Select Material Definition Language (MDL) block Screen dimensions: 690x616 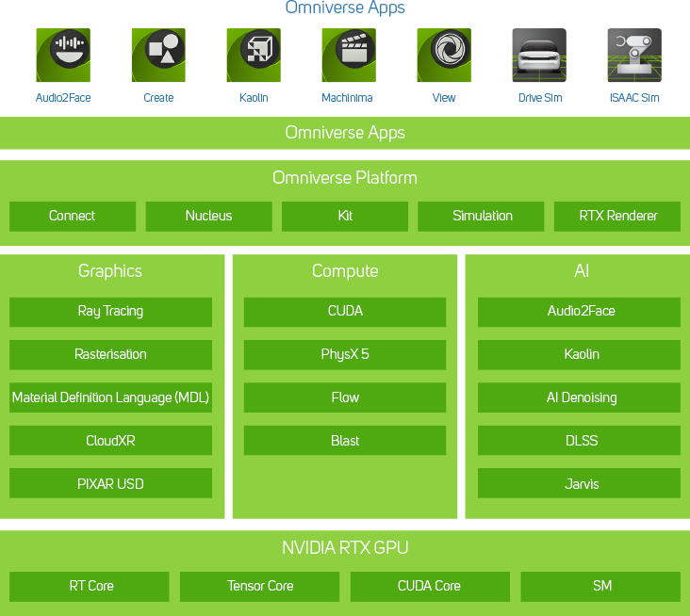point(110,397)
